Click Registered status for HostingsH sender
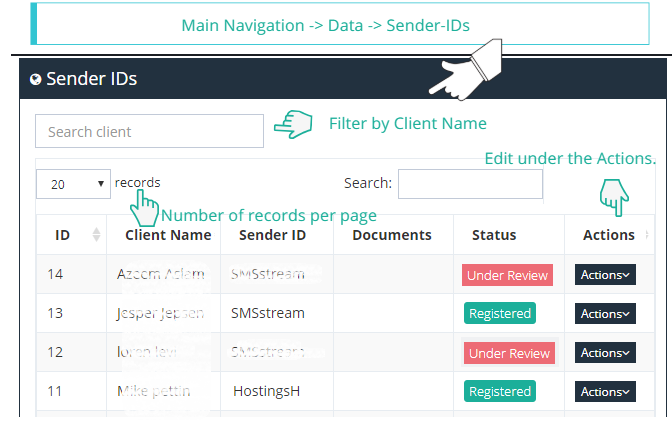The height and width of the screenshot is (425, 672). click(x=500, y=392)
